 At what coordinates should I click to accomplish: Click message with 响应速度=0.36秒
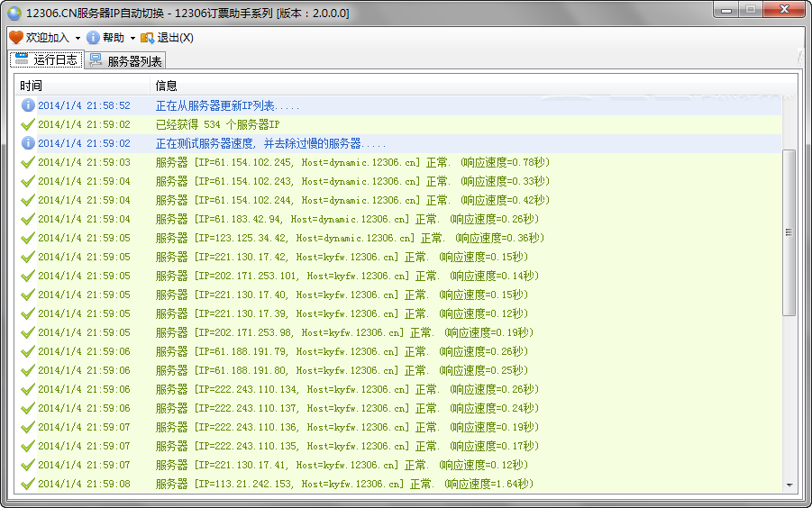tap(350, 238)
